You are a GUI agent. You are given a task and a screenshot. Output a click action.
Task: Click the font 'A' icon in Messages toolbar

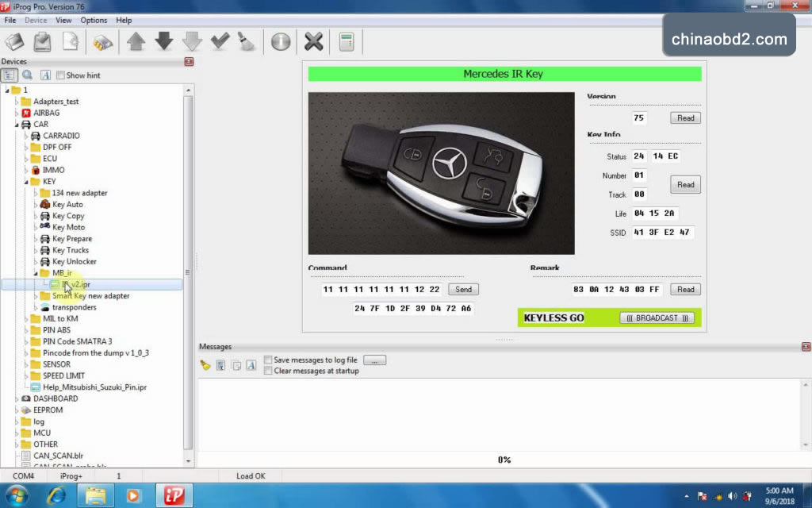coord(251,365)
